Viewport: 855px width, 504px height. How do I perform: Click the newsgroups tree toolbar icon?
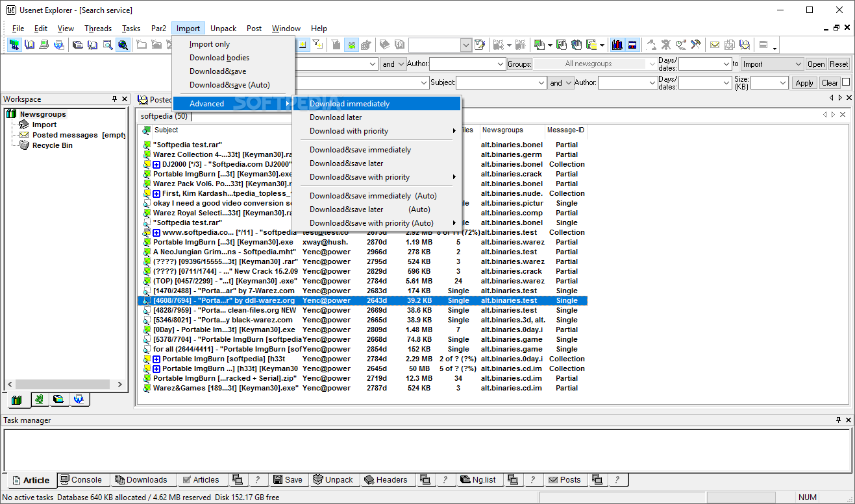click(x=14, y=45)
